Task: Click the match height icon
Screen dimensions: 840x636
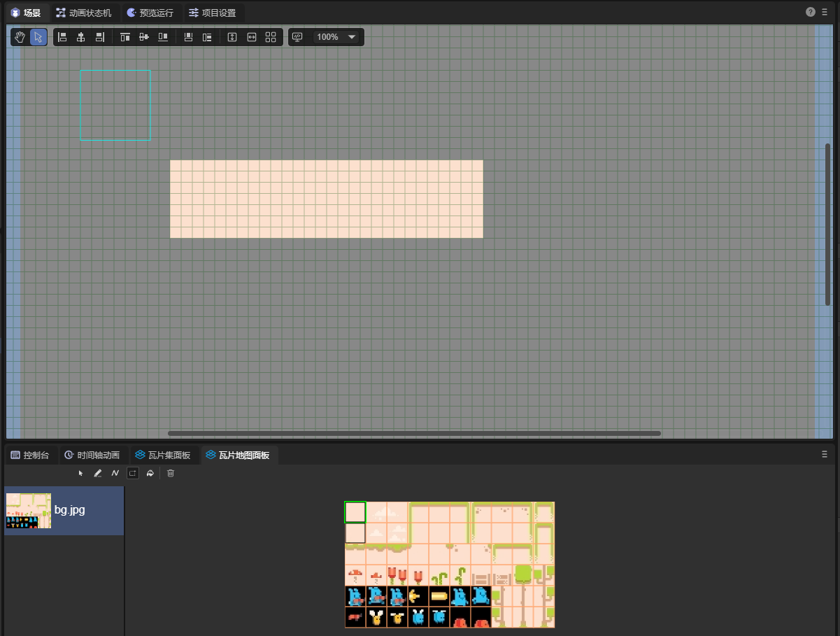Action: pyautogui.click(x=233, y=37)
